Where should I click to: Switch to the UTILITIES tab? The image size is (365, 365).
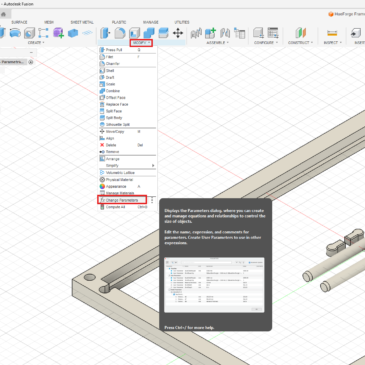click(182, 22)
